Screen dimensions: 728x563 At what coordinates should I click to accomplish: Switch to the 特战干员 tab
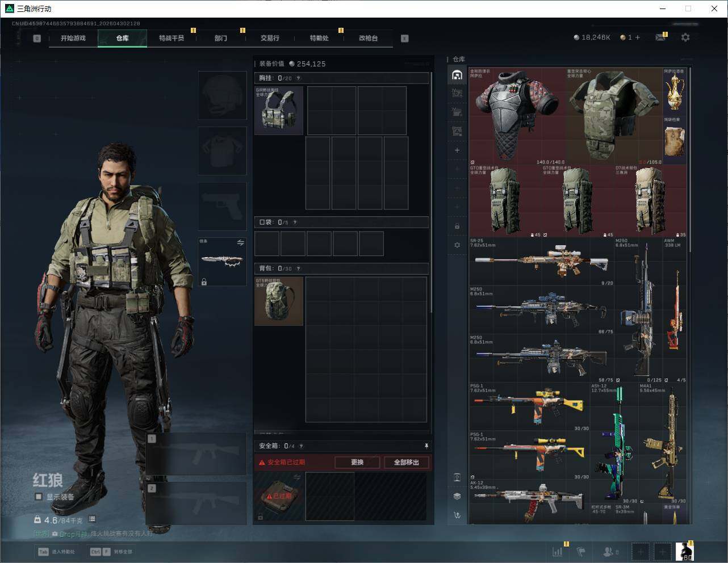[x=171, y=38]
